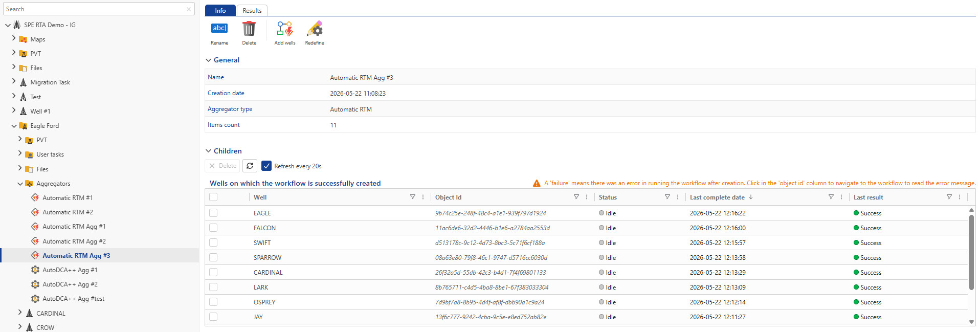Check the select-all header checkbox
Viewport: 980px width, 332px height.
point(213,197)
